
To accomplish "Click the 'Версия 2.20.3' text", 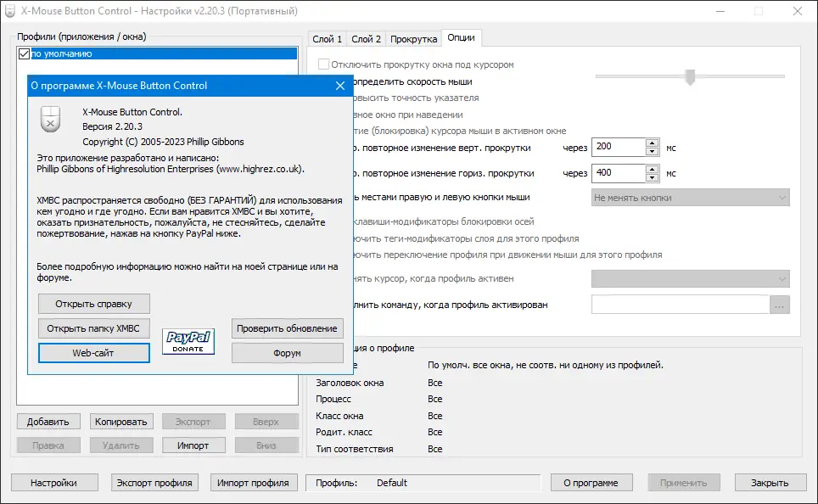I will (x=112, y=126).
